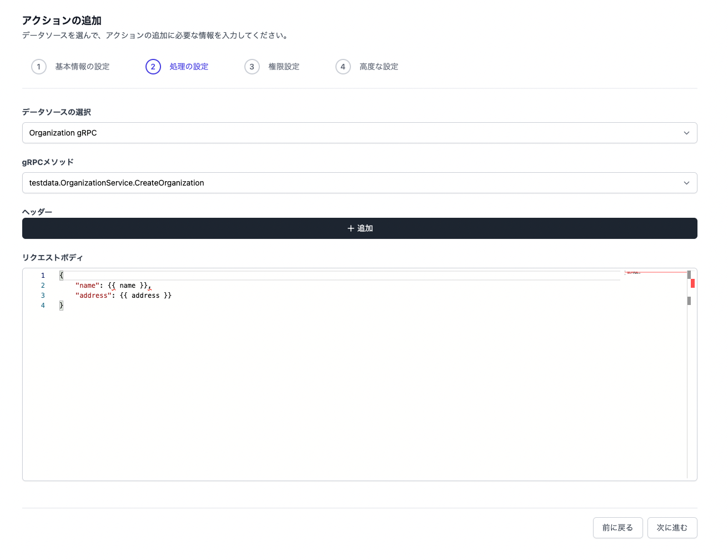
Task: Open the gRPC method CreateOrganization dropdown
Action: [360, 183]
